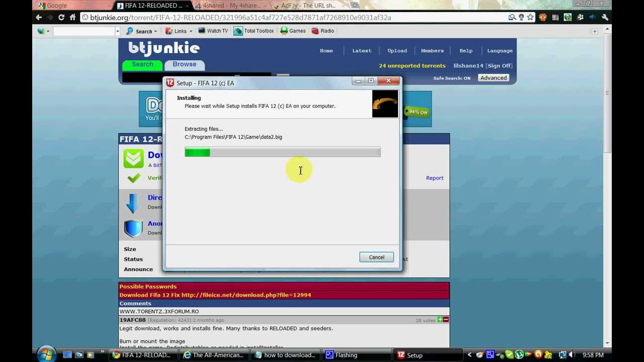Open btjunkie Home menu link
This screenshot has height=362, width=644.
tap(326, 51)
